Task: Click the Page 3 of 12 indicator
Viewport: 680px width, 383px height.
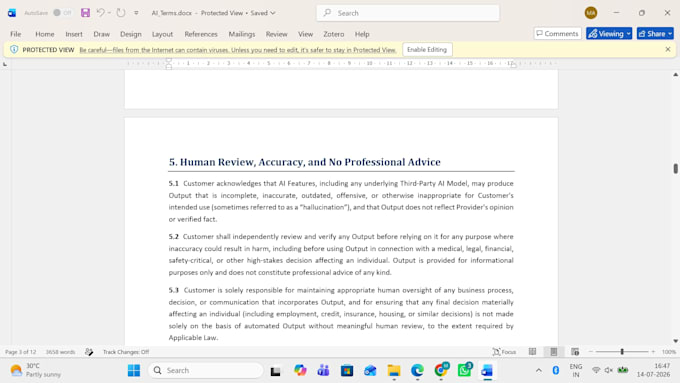Action: coord(20,352)
